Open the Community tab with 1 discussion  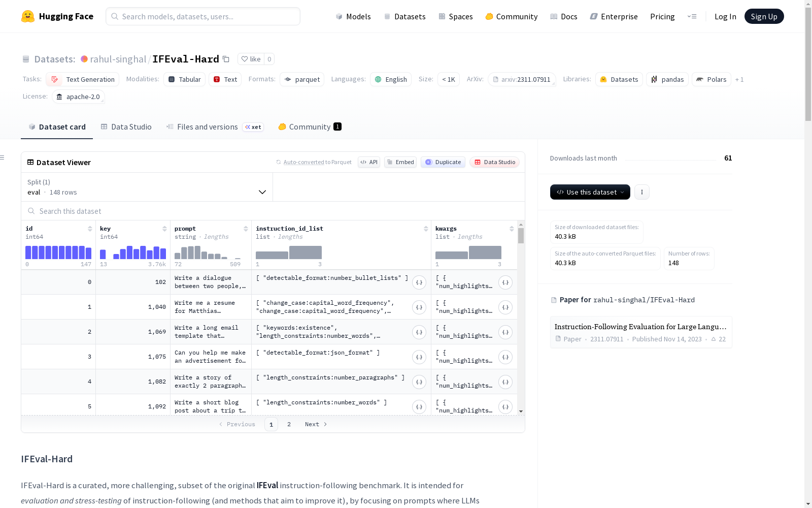310,127
